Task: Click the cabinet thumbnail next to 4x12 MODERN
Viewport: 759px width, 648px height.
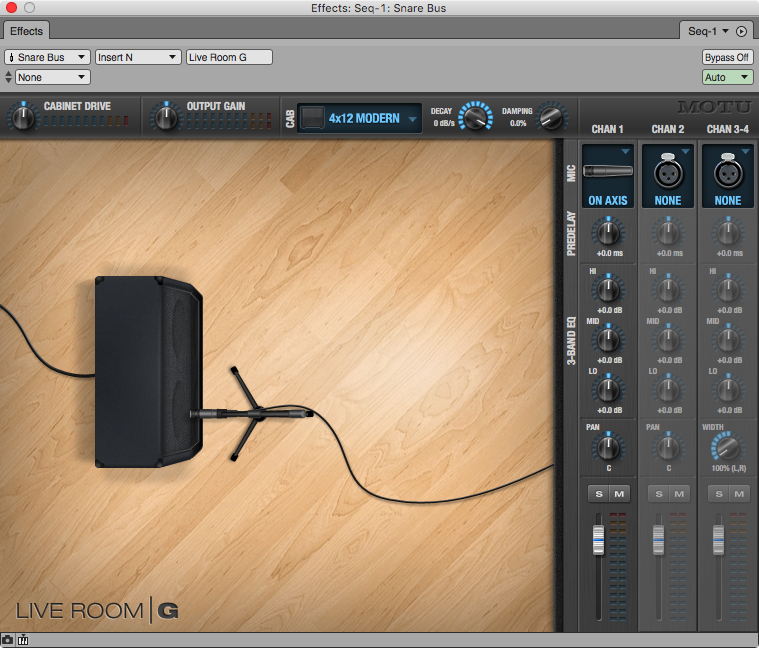Action: coord(312,118)
